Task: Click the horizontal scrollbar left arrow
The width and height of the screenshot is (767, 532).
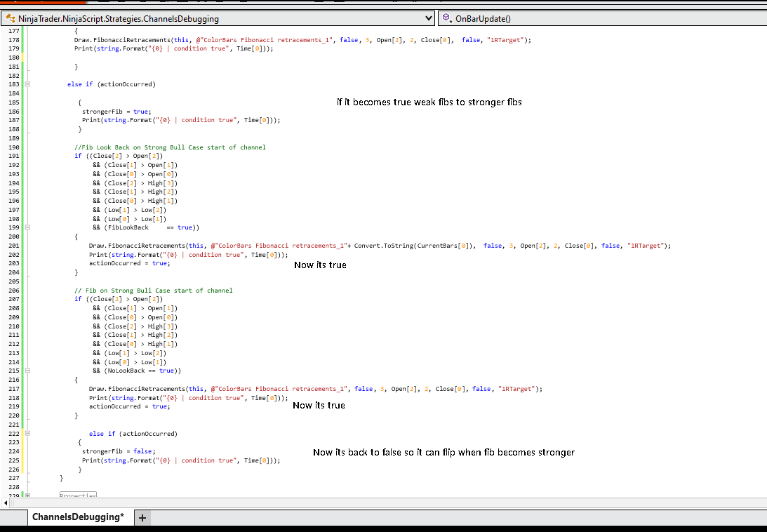Action: (6, 503)
